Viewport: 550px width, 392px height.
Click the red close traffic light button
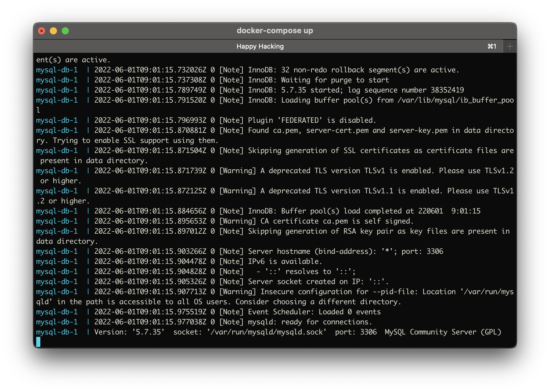point(42,31)
